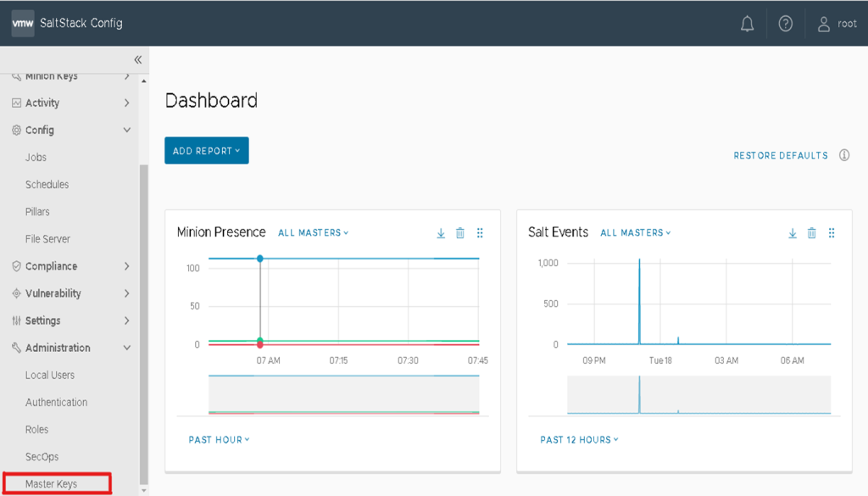
Task: Open the root user menu
Action: click(837, 24)
